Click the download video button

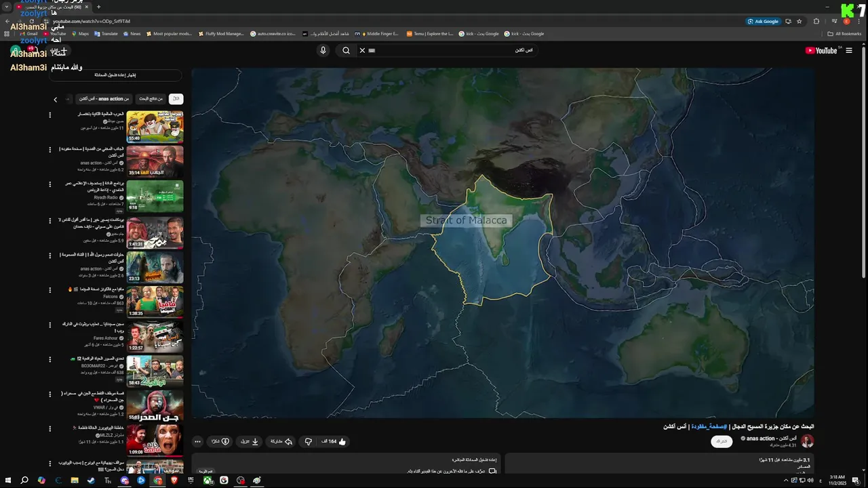click(250, 441)
